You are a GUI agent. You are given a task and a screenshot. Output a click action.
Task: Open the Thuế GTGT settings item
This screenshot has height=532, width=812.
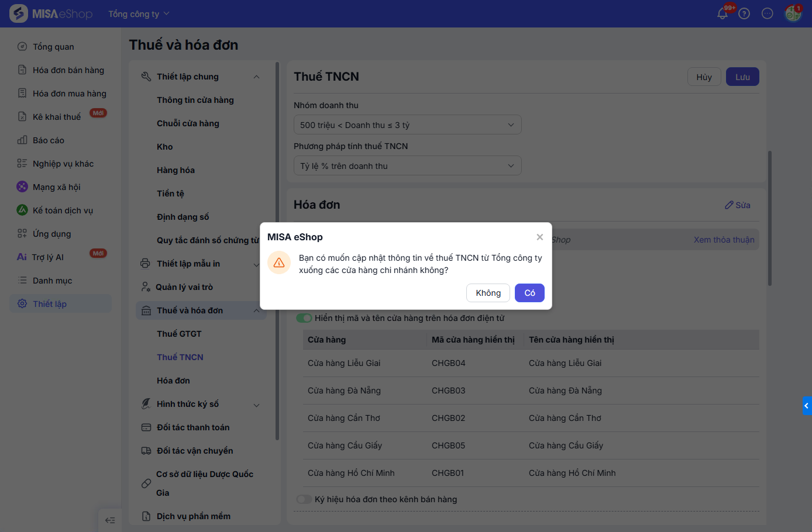[x=179, y=334]
